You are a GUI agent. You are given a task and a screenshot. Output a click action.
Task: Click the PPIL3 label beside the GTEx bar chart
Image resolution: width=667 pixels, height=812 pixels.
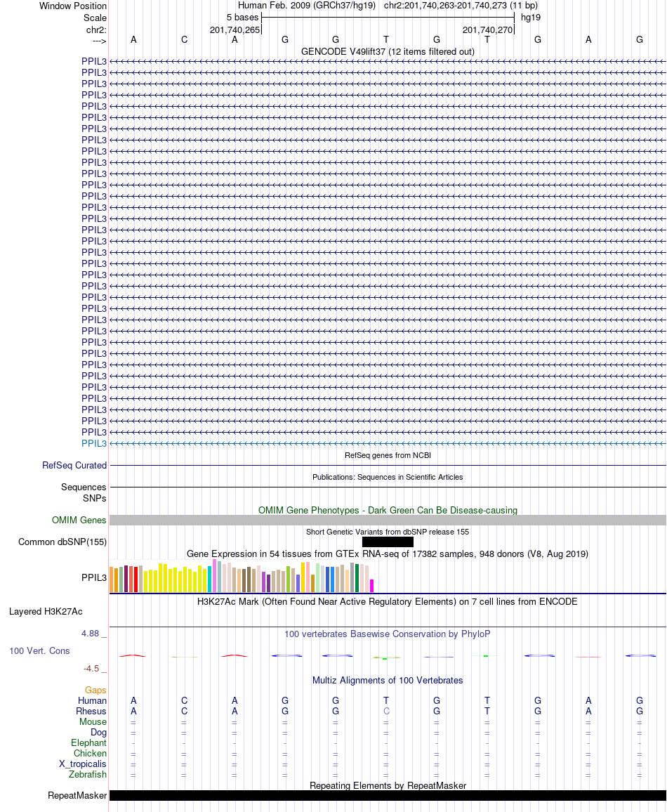(93, 577)
